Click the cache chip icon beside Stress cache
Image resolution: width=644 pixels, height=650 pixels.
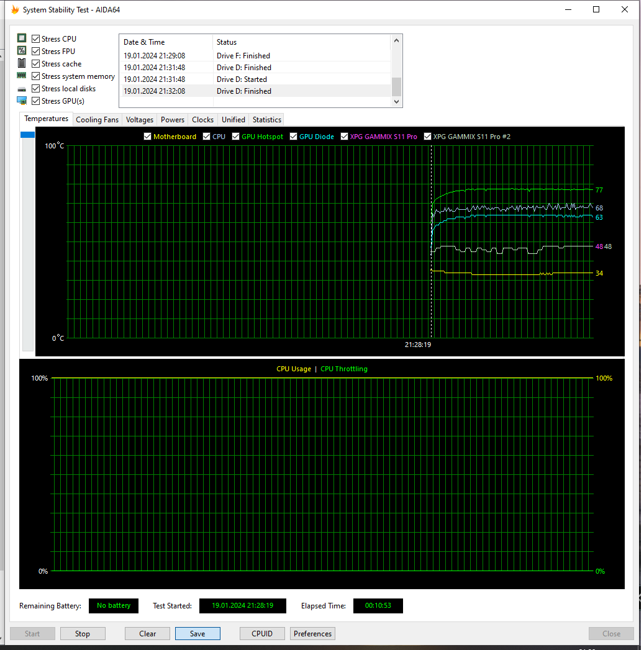pyautogui.click(x=22, y=63)
